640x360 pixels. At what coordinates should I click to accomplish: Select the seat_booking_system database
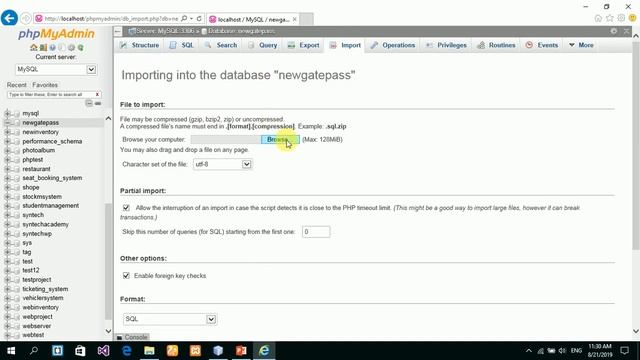click(x=52, y=178)
